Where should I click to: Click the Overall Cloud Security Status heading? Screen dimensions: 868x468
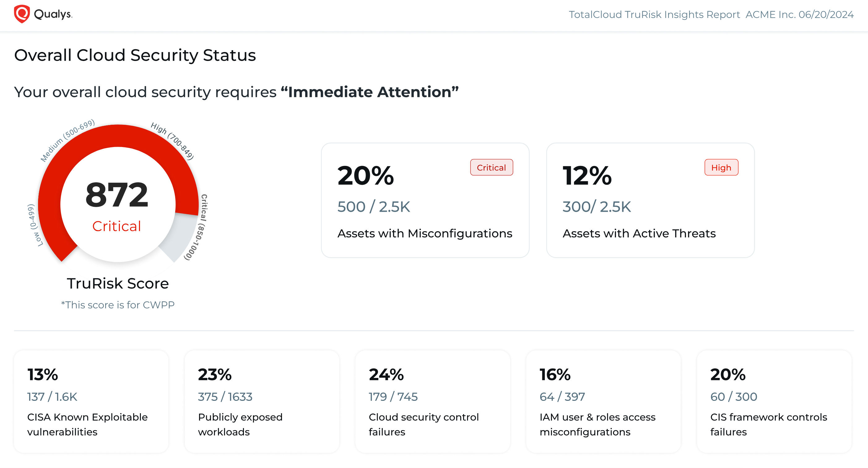pos(135,55)
